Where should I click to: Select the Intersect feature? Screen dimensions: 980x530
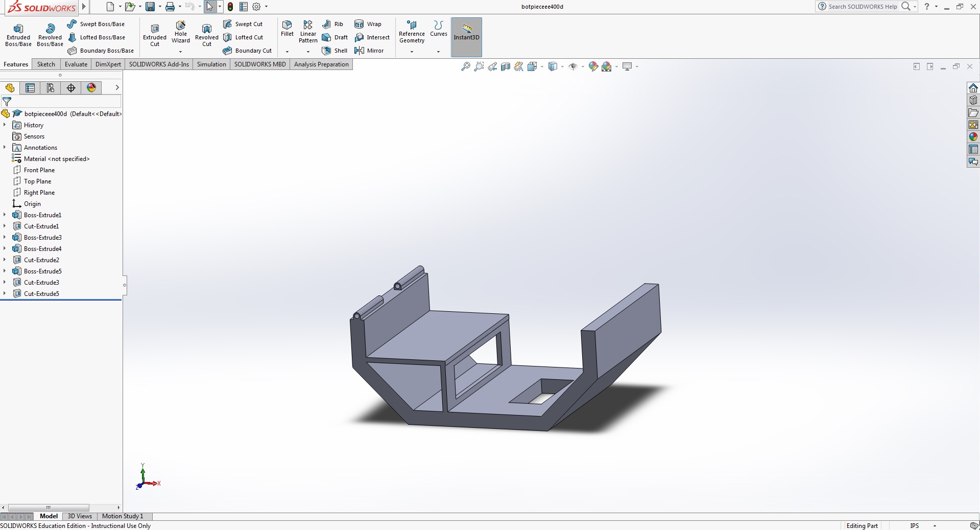coord(372,37)
